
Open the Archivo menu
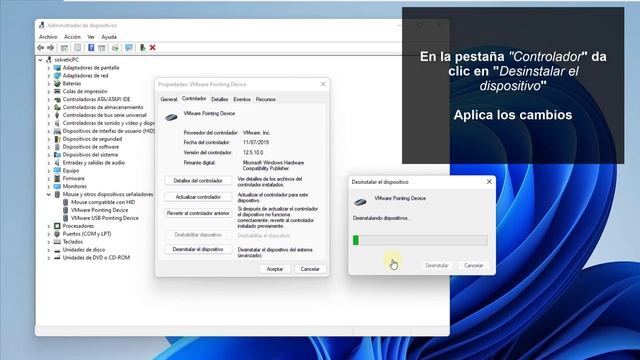tap(48, 37)
